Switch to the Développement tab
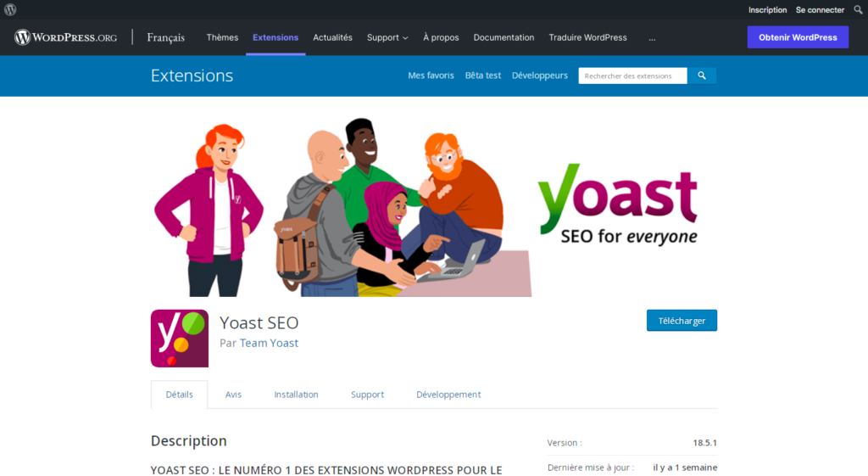 pyautogui.click(x=448, y=395)
